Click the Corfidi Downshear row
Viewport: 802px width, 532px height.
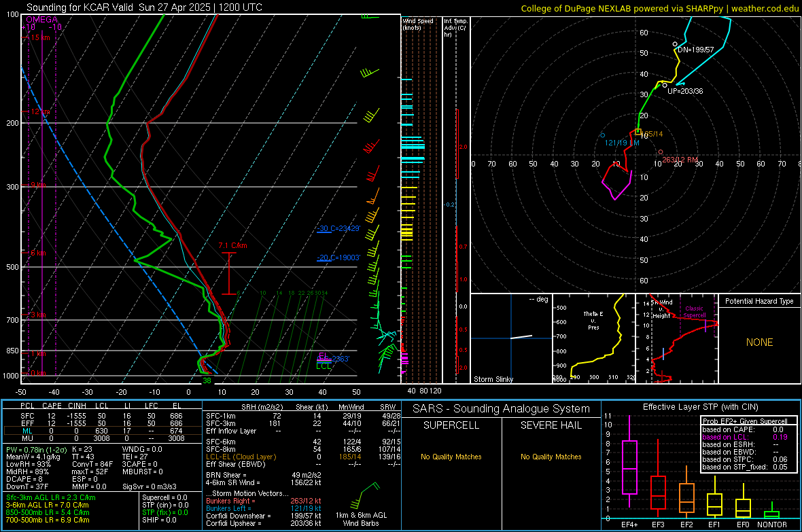click(264, 516)
